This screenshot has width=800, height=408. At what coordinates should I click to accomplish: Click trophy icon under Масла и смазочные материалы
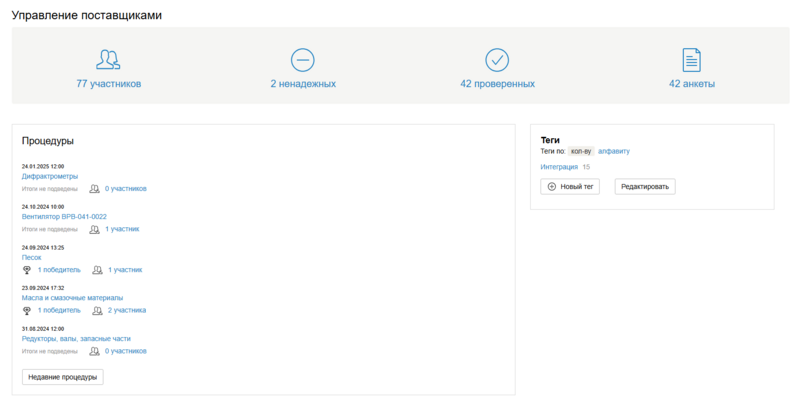[27, 311]
